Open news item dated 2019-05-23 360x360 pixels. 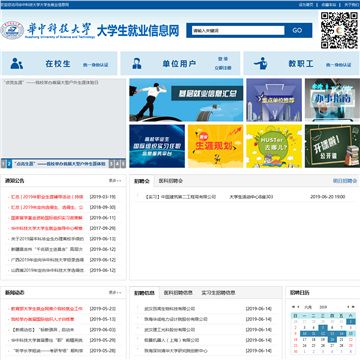[x=47, y=309]
